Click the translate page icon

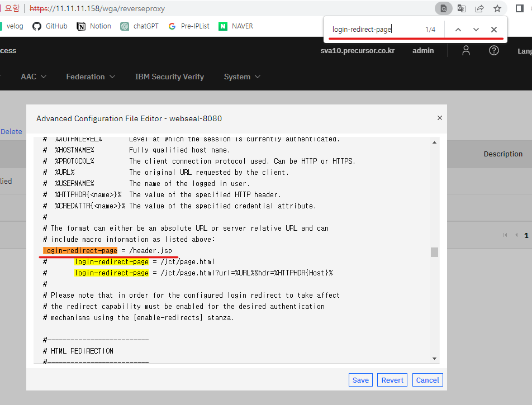[x=462, y=8]
